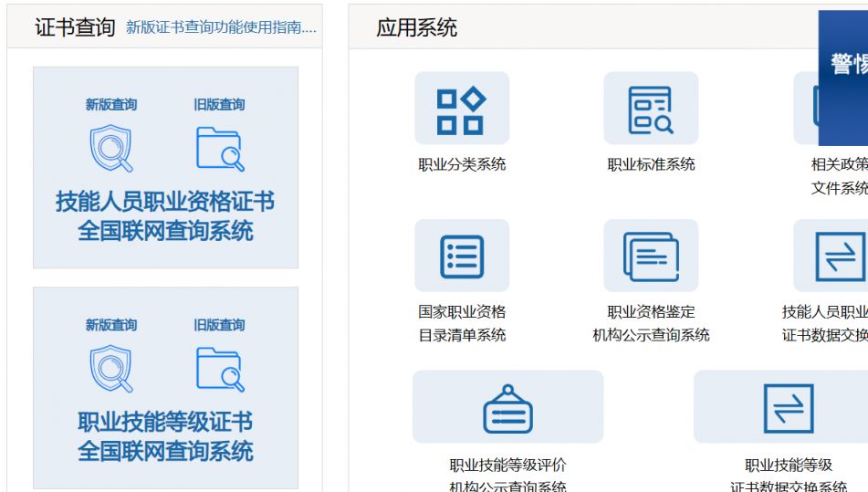Open the 职业技能等级评价机构公示查询系统 icon

click(507, 406)
